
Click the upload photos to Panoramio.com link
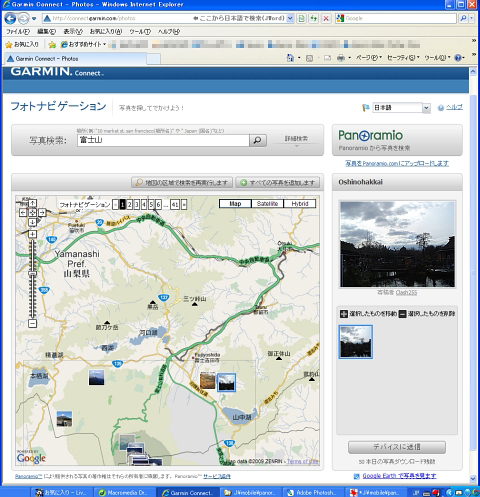397,163
